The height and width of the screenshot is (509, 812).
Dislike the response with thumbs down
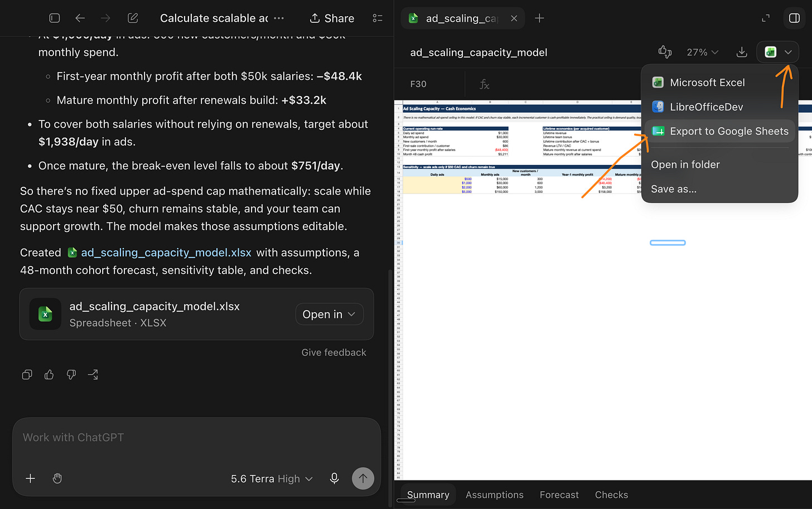71,375
